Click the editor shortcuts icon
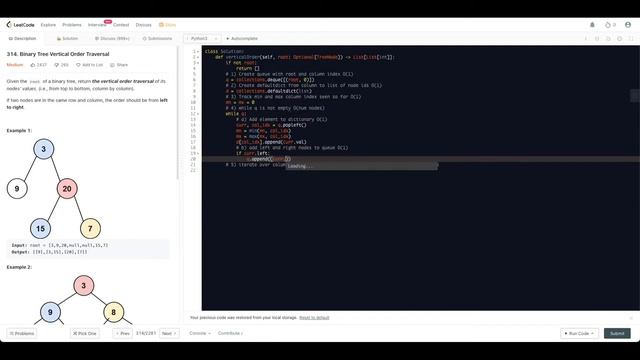The width and height of the screenshot is (640, 360). coord(597,38)
